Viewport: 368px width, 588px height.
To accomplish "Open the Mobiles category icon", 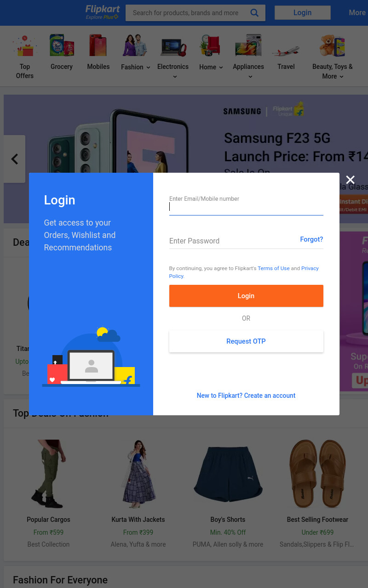I will pyautogui.click(x=98, y=45).
